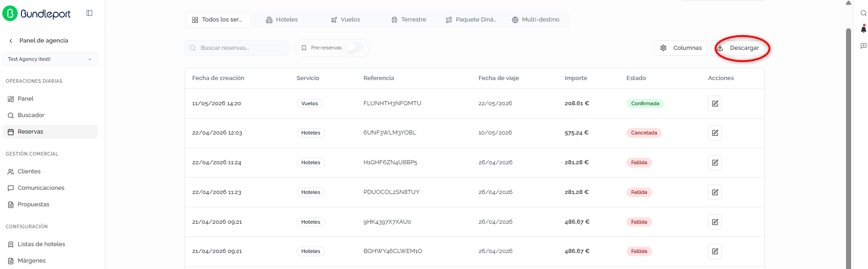868x269 pixels.
Task: Switch to the Hoteles tab
Action: click(x=282, y=20)
